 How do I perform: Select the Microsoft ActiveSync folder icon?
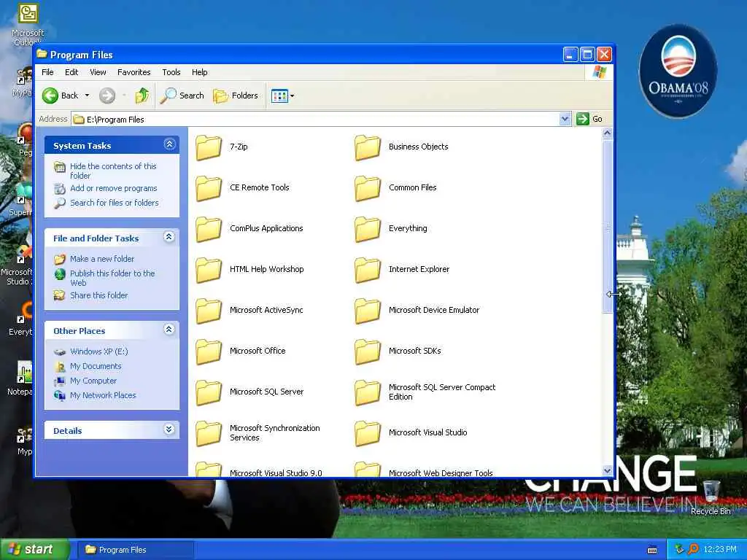coord(209,311)
